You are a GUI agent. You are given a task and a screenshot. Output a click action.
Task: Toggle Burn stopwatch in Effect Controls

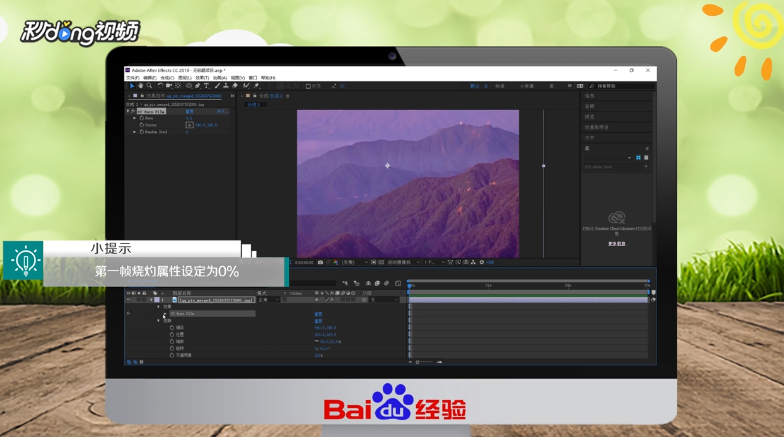(142, 118)
